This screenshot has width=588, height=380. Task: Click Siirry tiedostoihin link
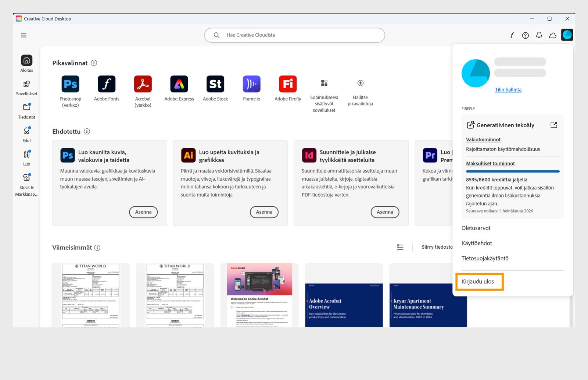coord(437,247)
